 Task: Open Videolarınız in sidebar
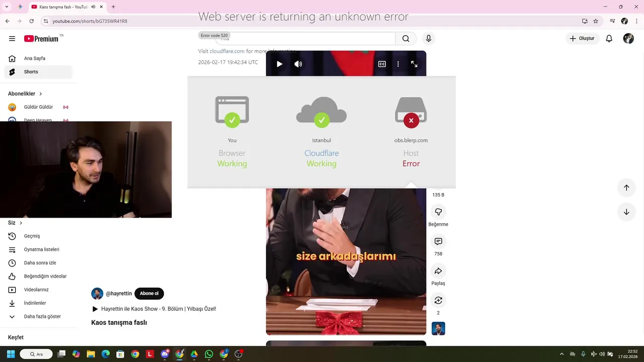click(38, 290)
